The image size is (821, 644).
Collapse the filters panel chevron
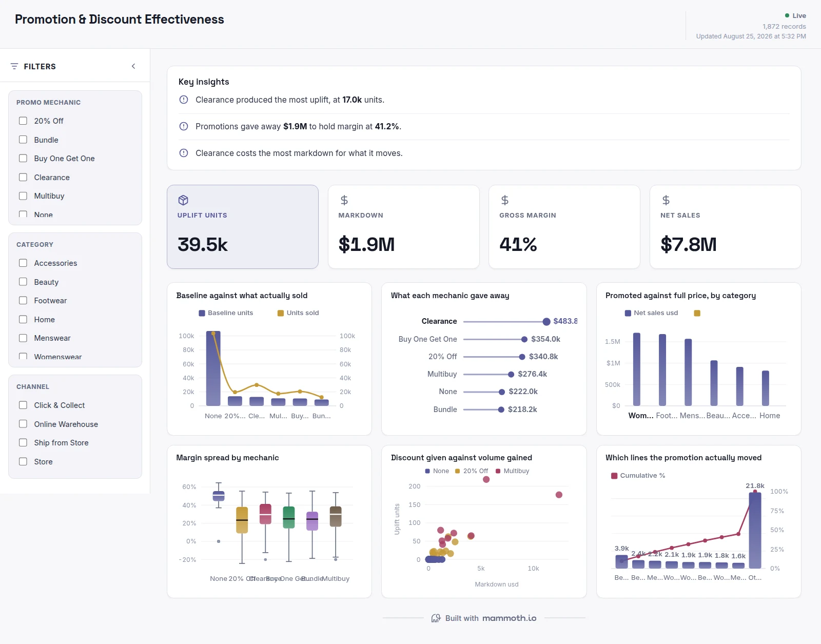click(133, 66)
